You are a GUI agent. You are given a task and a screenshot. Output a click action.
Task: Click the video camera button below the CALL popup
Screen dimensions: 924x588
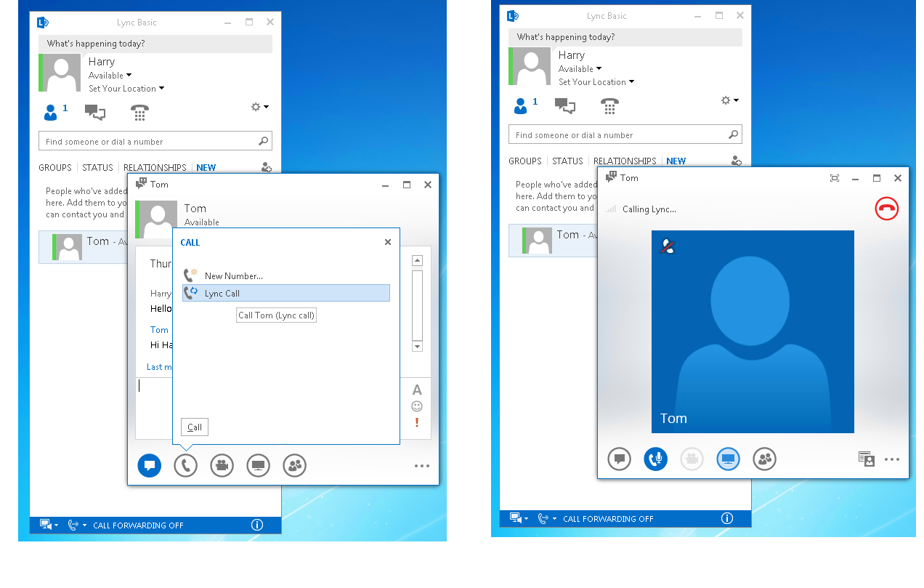coord(222,466)
